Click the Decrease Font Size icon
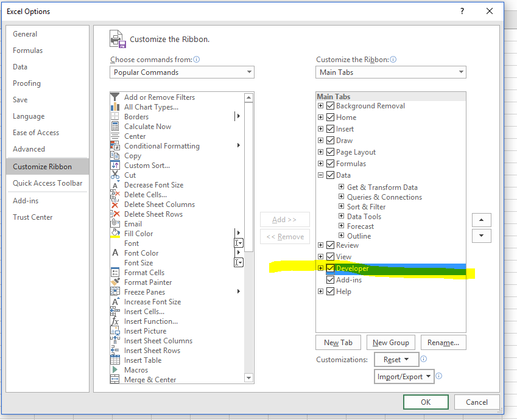This screenshot has height=420, width=517. [x=114, y=184]
